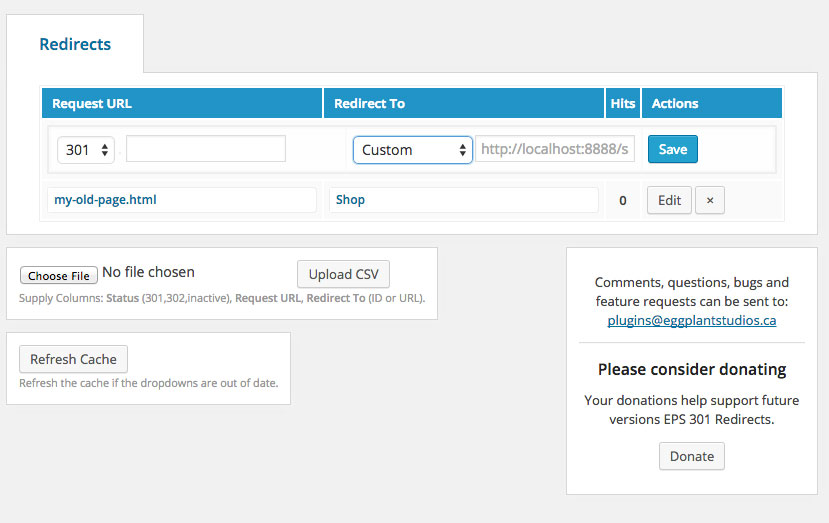Edit the my-old-page.html redirect

coord(669,200)
